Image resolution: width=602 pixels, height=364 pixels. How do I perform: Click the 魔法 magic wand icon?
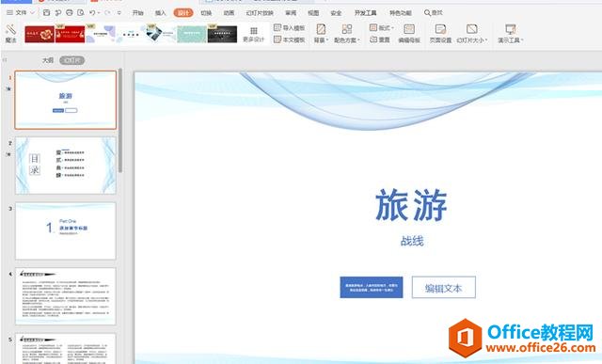click(x=10, y=29)
